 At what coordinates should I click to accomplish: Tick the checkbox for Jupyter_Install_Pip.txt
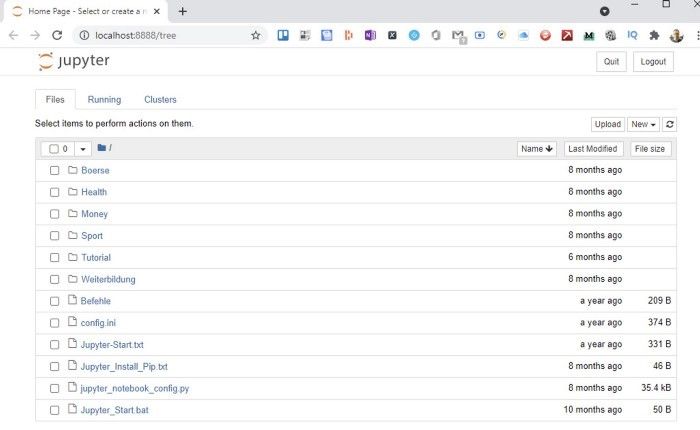(x=54, y=367)
